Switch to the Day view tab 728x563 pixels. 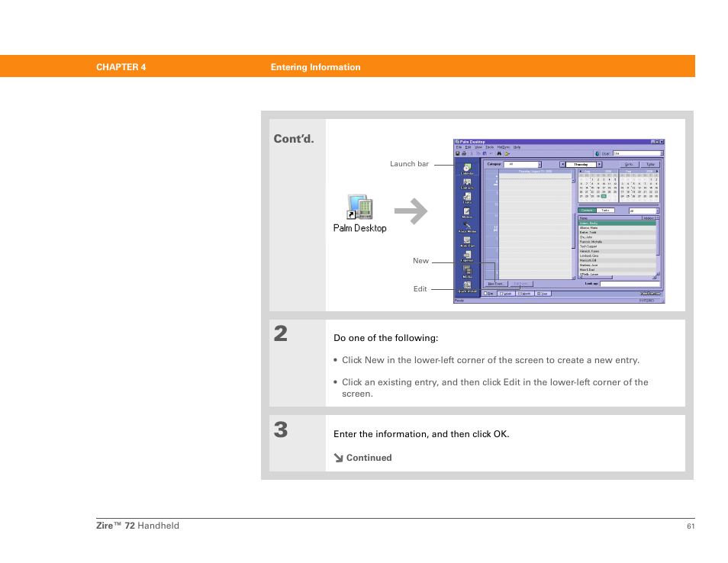point(489,294)
